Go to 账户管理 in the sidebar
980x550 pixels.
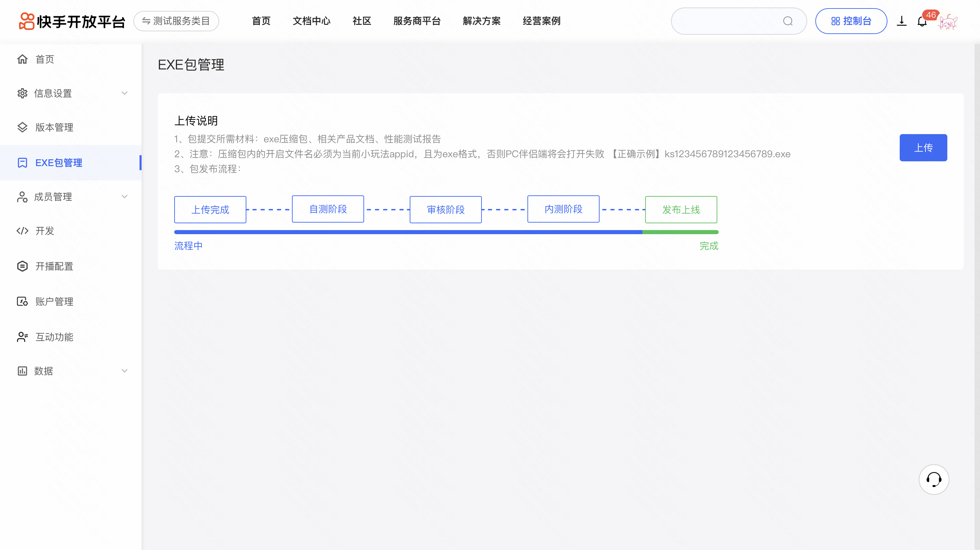click(54, 302)
